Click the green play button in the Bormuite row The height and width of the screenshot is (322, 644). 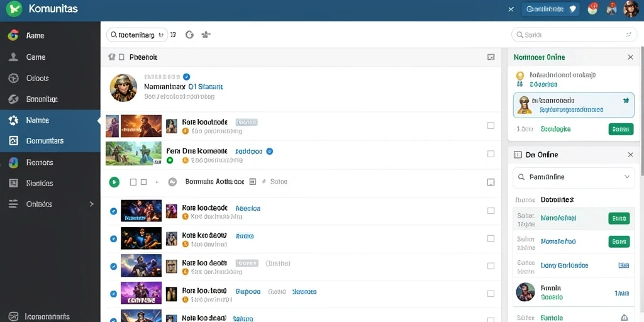[x=114, y=182]
